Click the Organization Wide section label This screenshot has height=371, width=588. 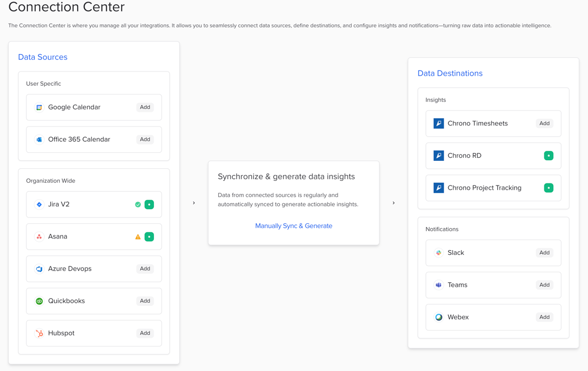[50, 181]
